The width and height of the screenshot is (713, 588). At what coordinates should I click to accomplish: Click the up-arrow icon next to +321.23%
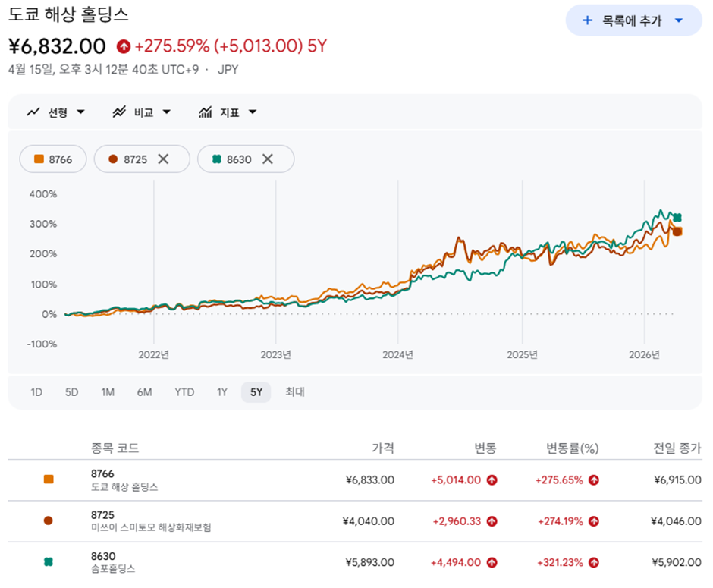click(x=594, y=562)
